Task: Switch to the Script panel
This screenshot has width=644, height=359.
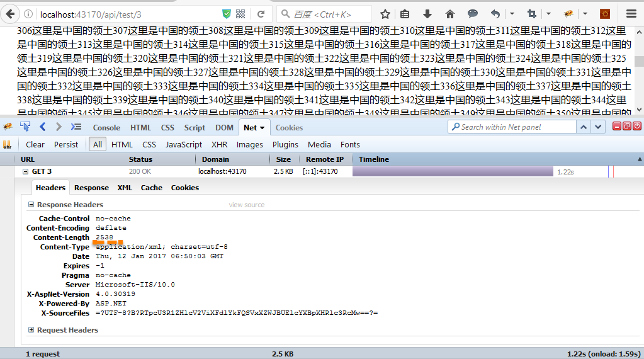Action: [195, 128]
